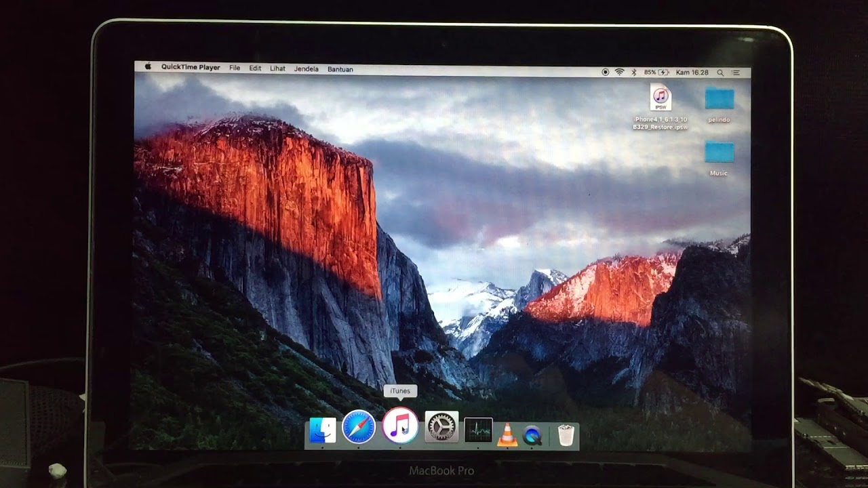Open the QuickTime Player menu
868x488 pixels.
pos(191,68)
